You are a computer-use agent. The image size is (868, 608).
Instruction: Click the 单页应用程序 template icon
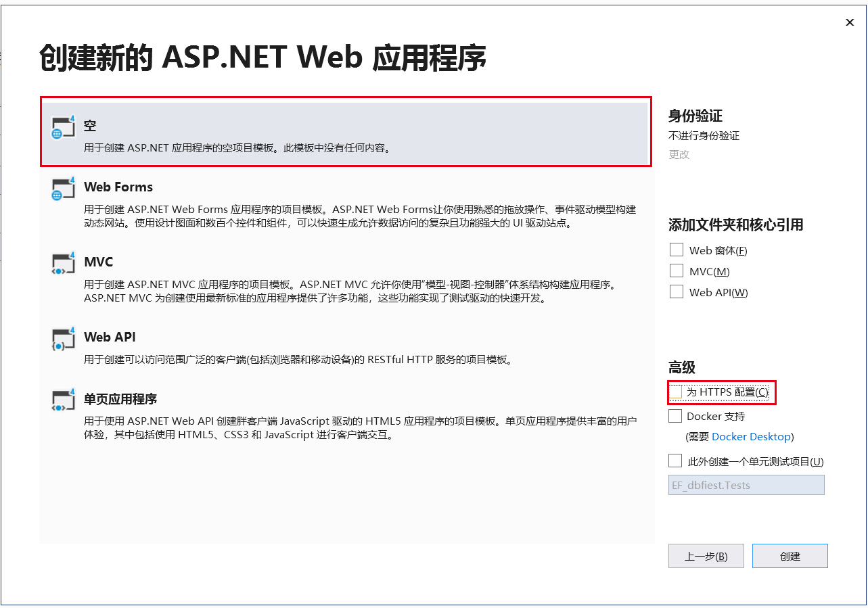click(x=63, y=400)
